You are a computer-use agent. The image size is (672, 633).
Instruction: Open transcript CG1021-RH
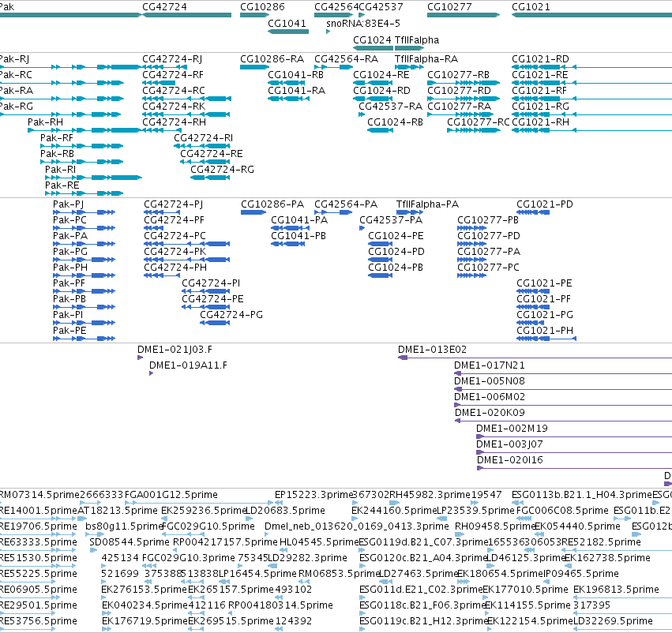coord(592,130)
